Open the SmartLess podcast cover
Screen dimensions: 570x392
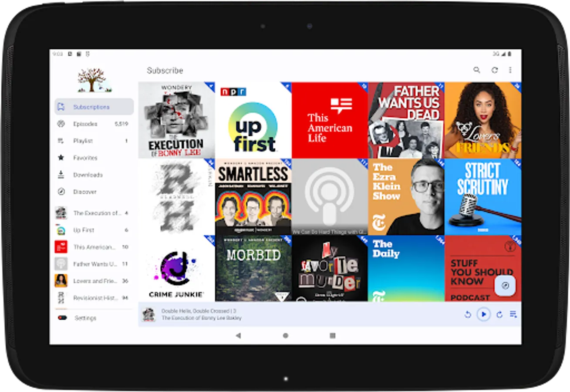click(x=253, y=197)
